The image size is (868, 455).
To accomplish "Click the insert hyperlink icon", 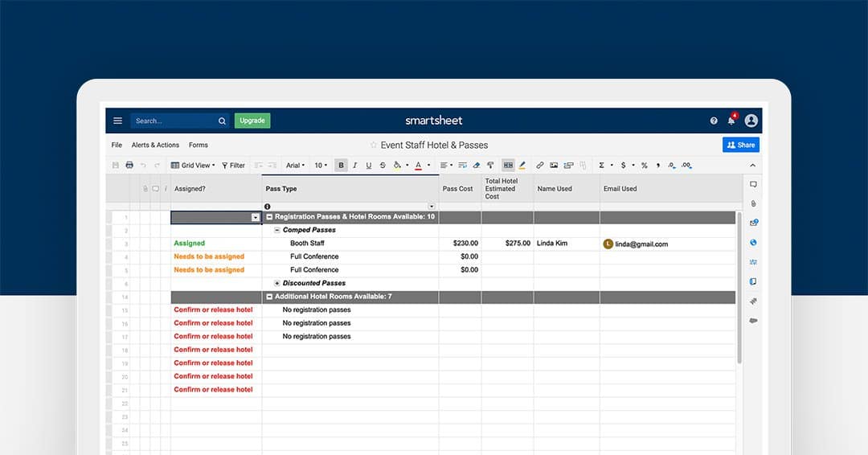I will (540, 166).
